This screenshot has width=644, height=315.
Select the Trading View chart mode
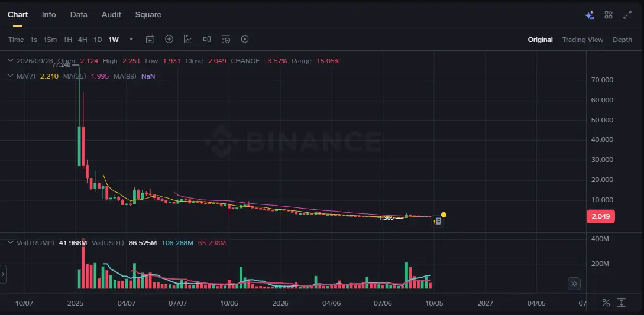(582, 40)
